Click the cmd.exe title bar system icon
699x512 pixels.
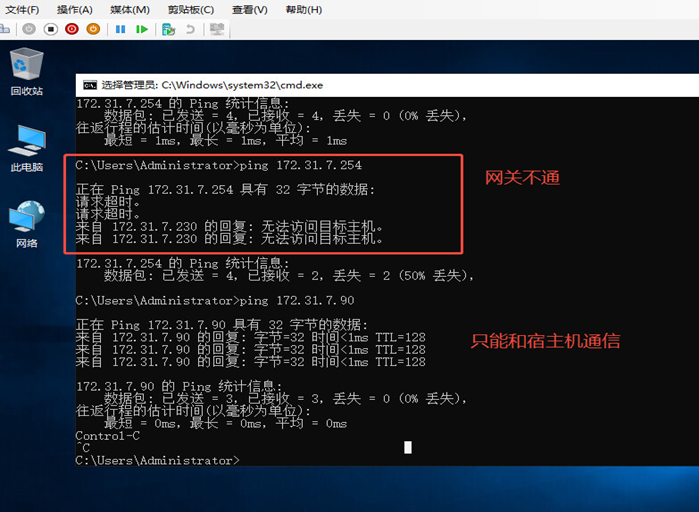pos(89,85)
